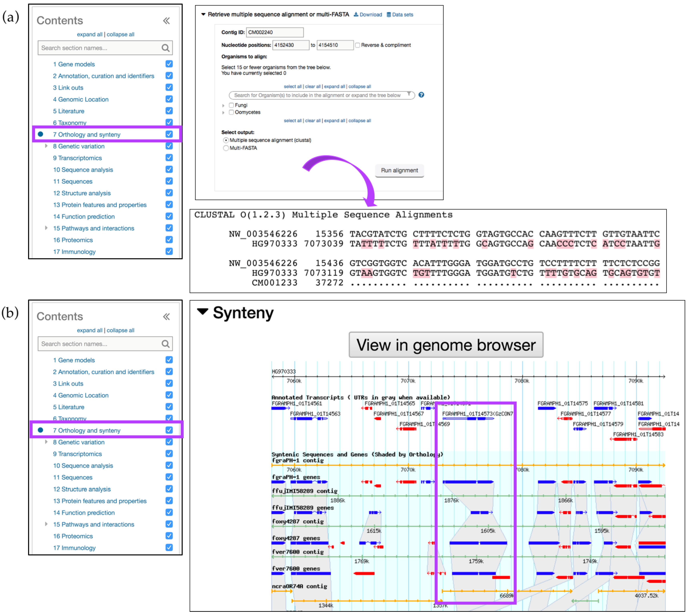Image resolution: width=688 pixels, height=616 pixels.
Task: Go to 7 Orthology and synteny in lower Contents
Action: tap(86, 431)
